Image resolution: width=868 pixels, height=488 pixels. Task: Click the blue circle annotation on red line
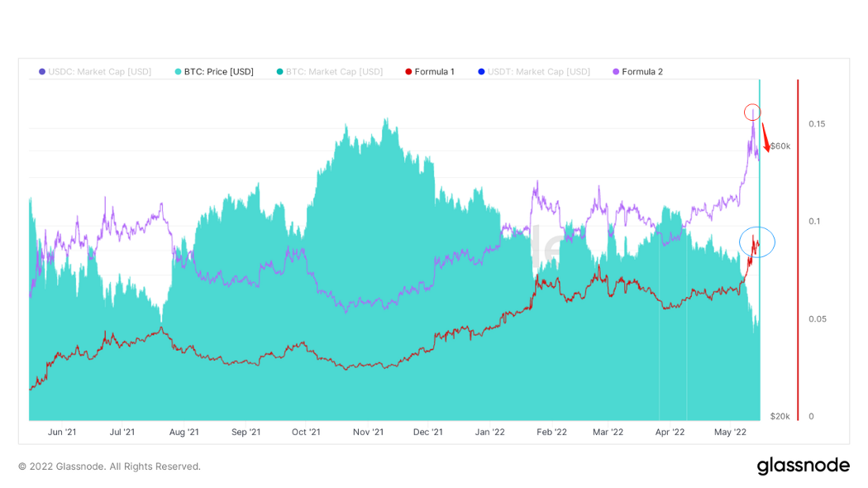pyautogui.click(x=756, y=242)
